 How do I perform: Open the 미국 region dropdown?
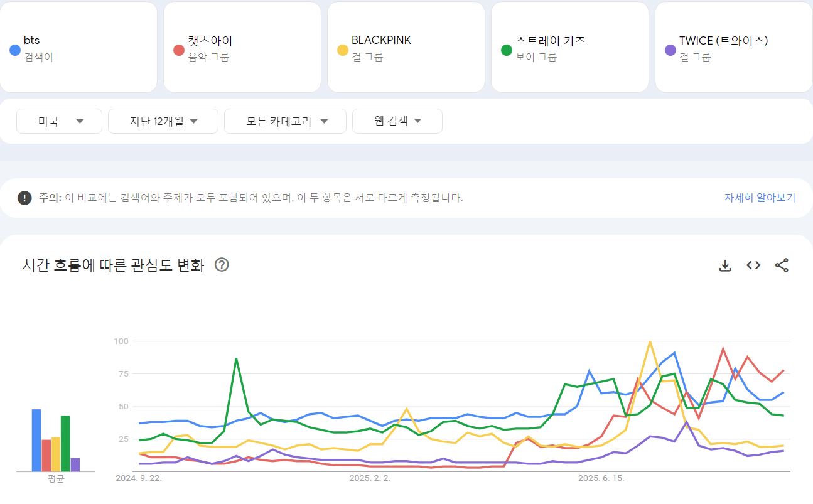pos(60,121)
